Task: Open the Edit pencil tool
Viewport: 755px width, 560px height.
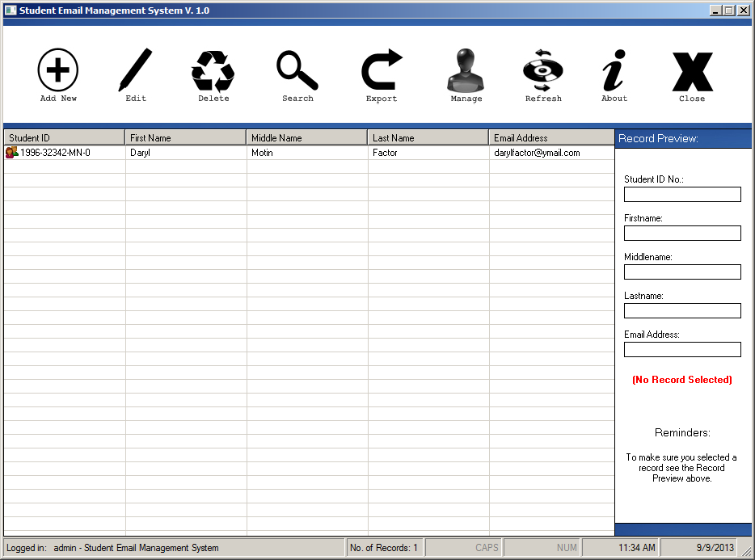Action: (135, 69)
